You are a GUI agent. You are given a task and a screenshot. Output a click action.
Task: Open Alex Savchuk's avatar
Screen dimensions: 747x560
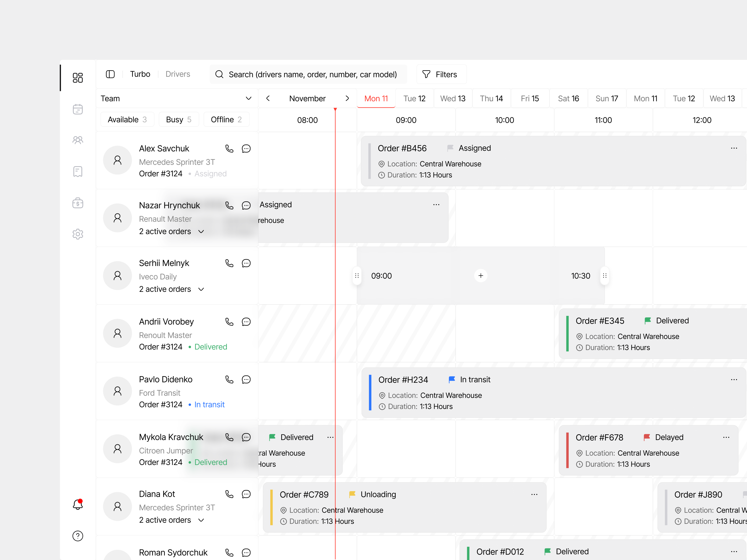coord(117,160)
